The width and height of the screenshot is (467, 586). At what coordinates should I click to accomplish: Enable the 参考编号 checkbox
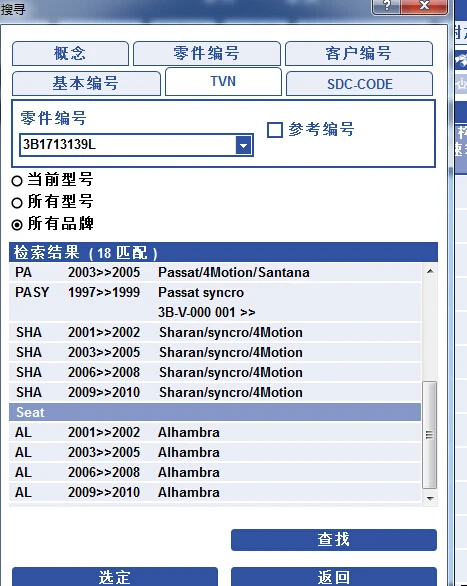pos(275,130)
